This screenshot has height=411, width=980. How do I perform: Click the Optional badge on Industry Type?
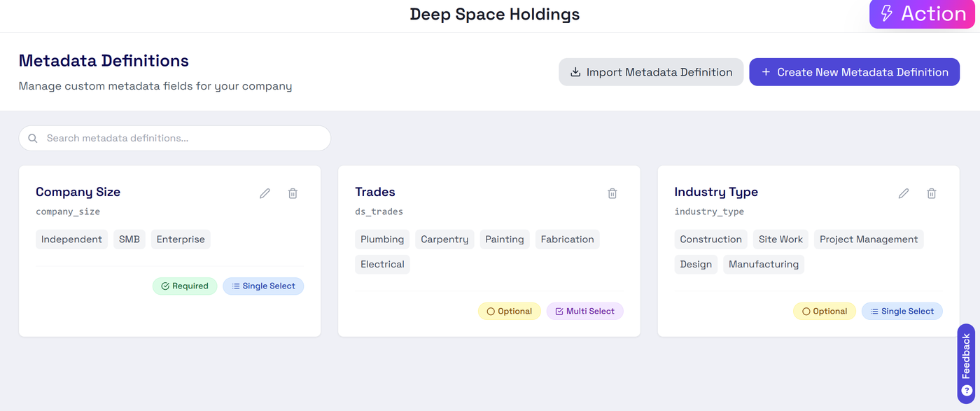tap(825, 312)
